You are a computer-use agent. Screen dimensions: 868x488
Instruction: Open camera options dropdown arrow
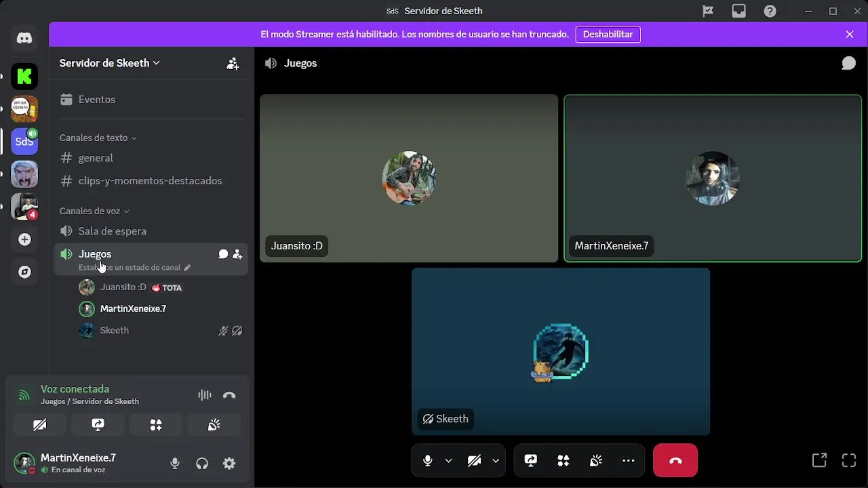point(496,461)
